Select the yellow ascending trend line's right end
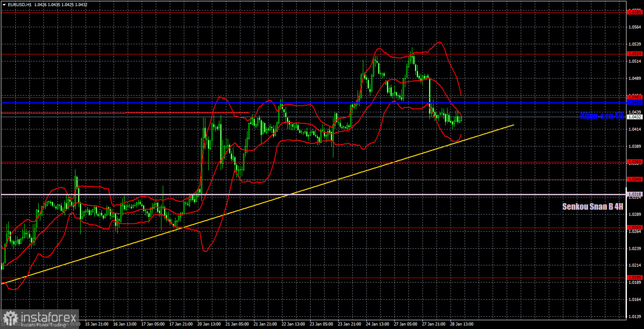This screenshot has width=644, height=329. (x=513, y=125)
